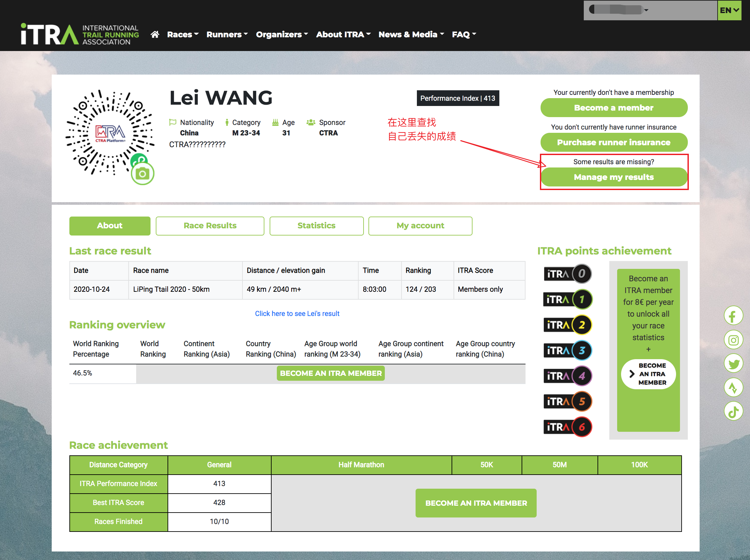Expand the About ITRA menu

343,35
